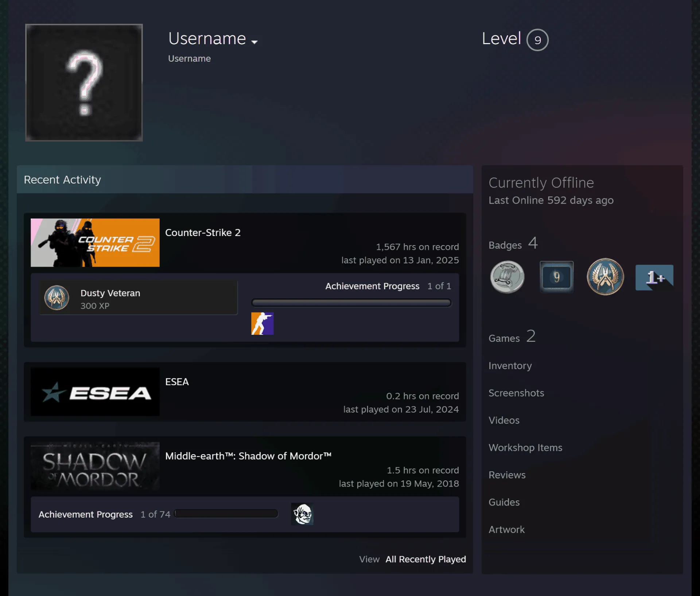Viewport: 700px width, 596px height.
Task: Expand the Username dropdown arrow
Action: pos(254,42)
